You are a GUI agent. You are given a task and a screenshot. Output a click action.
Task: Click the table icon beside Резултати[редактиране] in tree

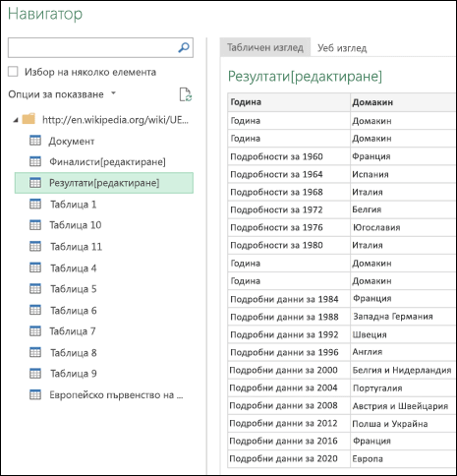[x=35, y=183]
